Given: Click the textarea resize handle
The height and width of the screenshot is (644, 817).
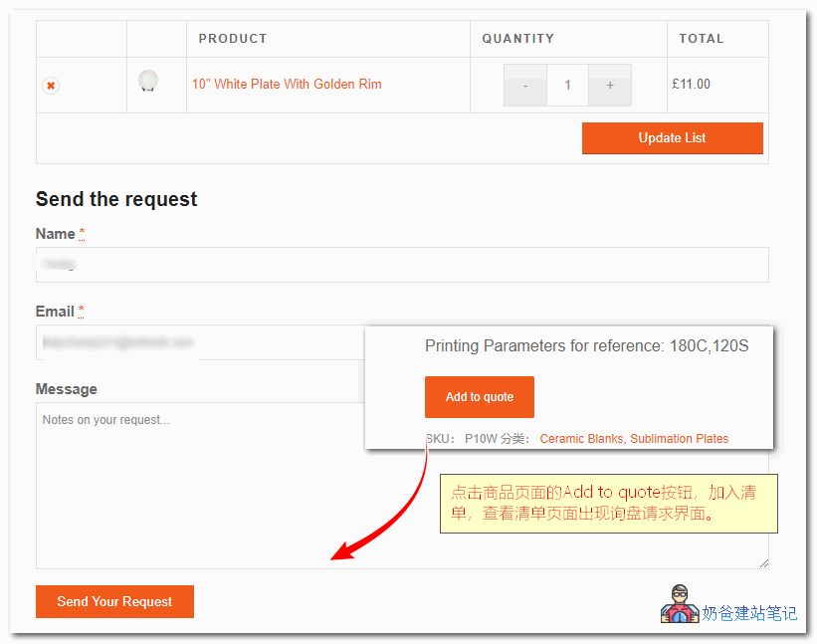Looking at the screenshot, I should pyautogui.click(x=764, y=562).
